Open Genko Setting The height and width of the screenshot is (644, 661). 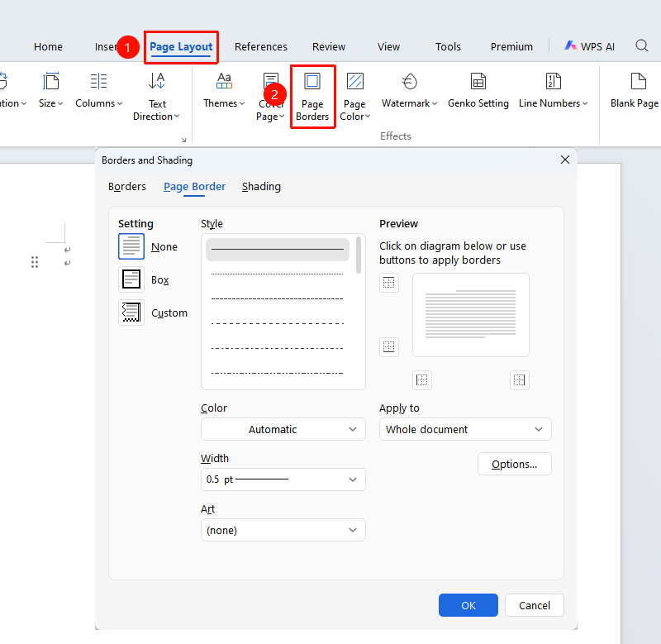point(478,91)
